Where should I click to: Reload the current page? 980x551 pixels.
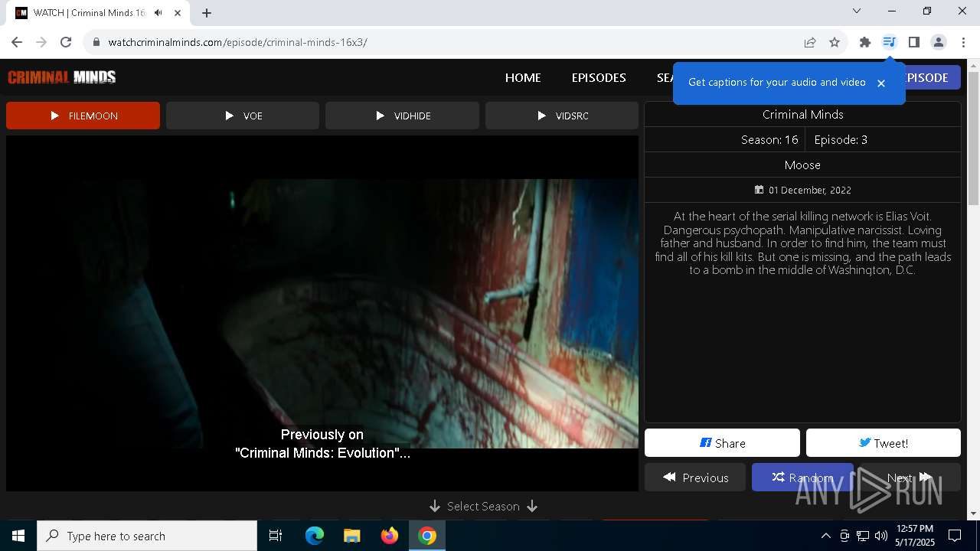(x=66, y=42)
